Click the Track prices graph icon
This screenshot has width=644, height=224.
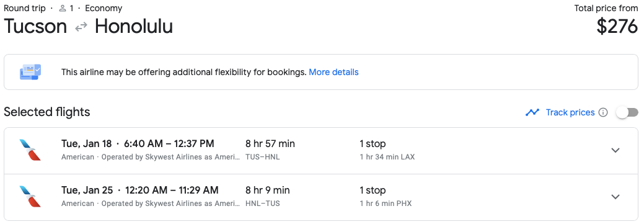tap(532, 112)
